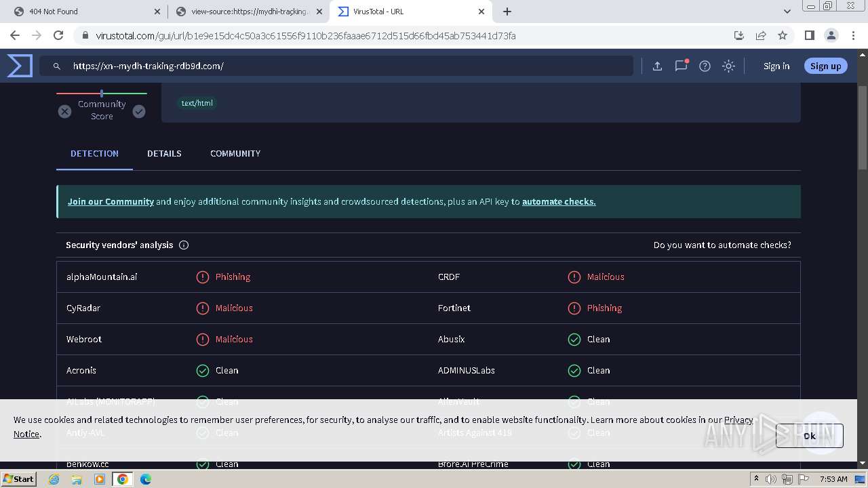Click the community score upvote check icon
Screen dimensions: 868x488
click(139, 111)
